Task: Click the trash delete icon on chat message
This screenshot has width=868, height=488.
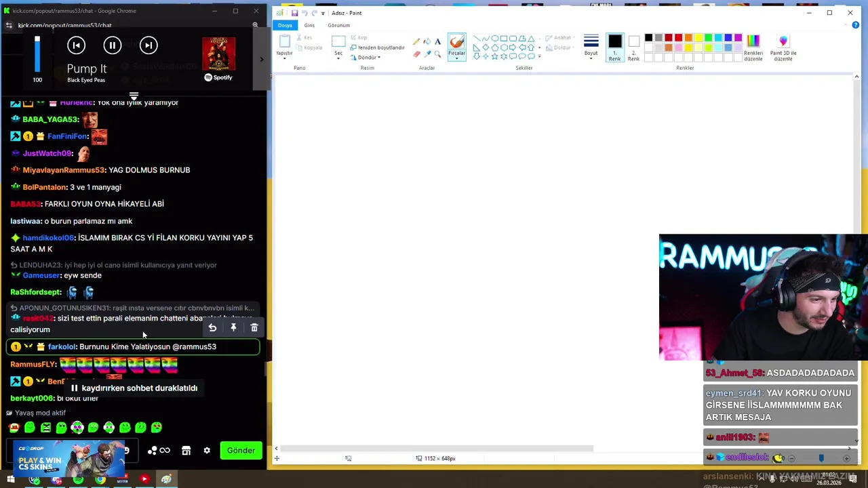Action: 254,328
